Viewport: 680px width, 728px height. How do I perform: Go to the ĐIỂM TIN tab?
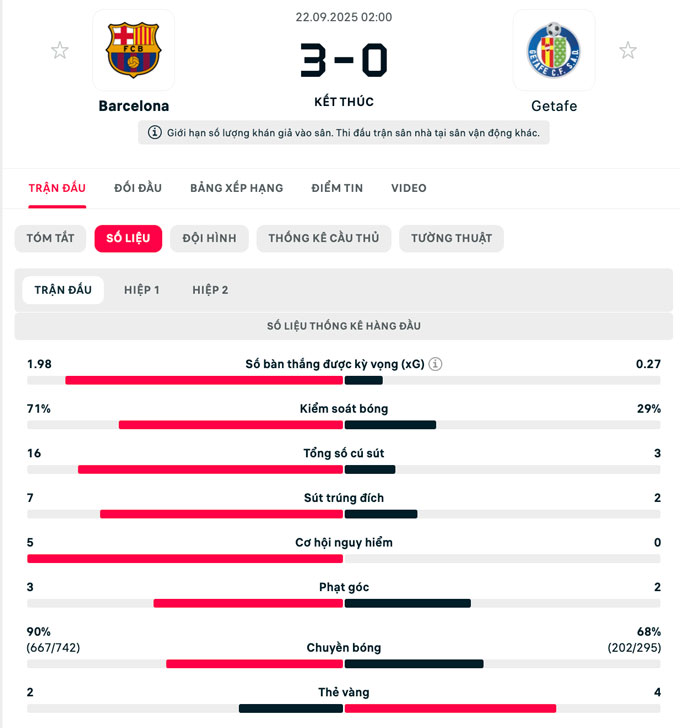pyautogui.click(x=337, y=188)
